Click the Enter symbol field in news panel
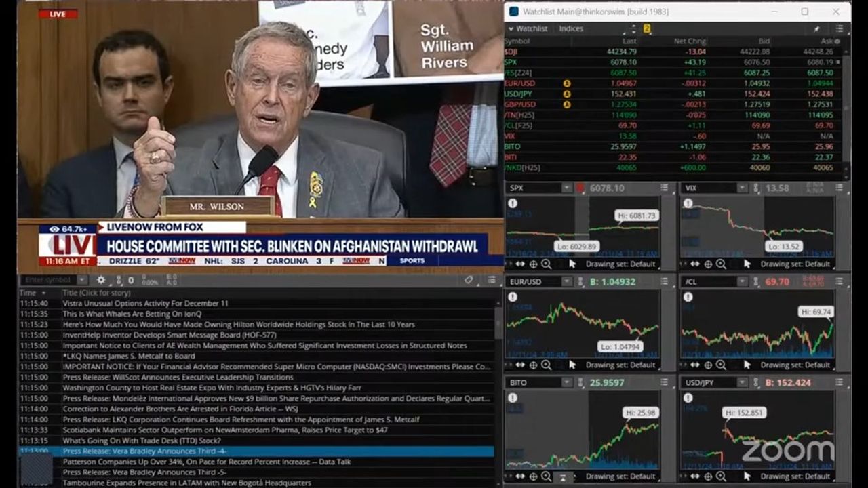This screenshot has height=488, width=868. coord(49,280)
